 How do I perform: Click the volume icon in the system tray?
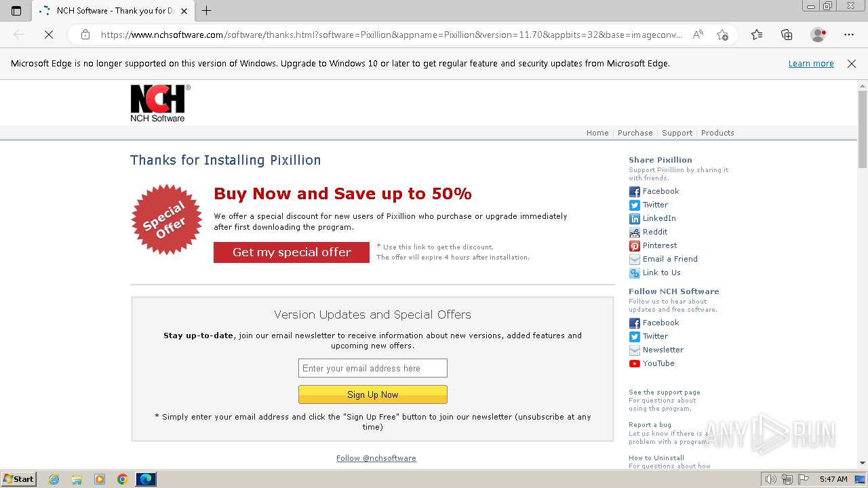[x=771, y=479]
